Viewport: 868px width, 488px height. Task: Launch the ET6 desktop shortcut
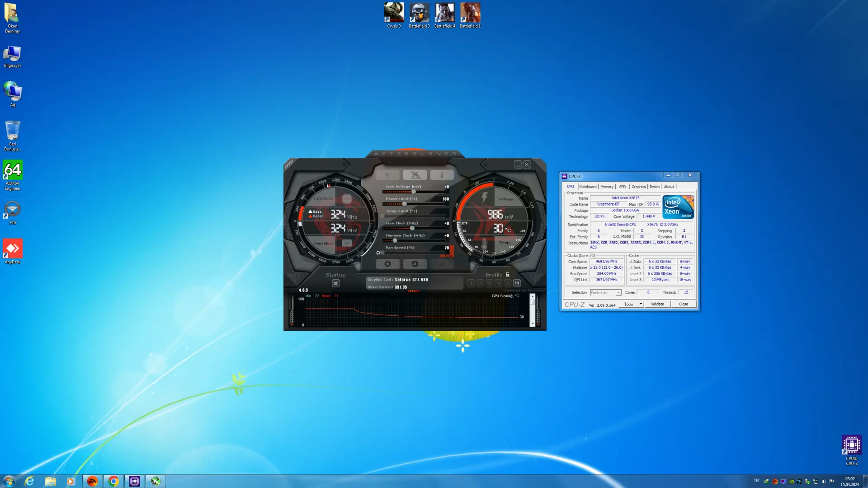[12, 212]
